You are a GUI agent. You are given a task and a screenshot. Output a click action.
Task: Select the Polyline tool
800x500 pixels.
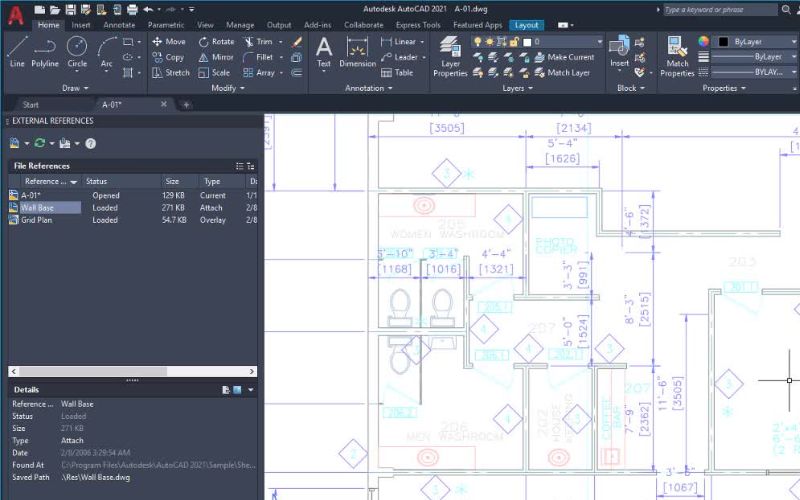pyautogui.click(x=45, y=52)
